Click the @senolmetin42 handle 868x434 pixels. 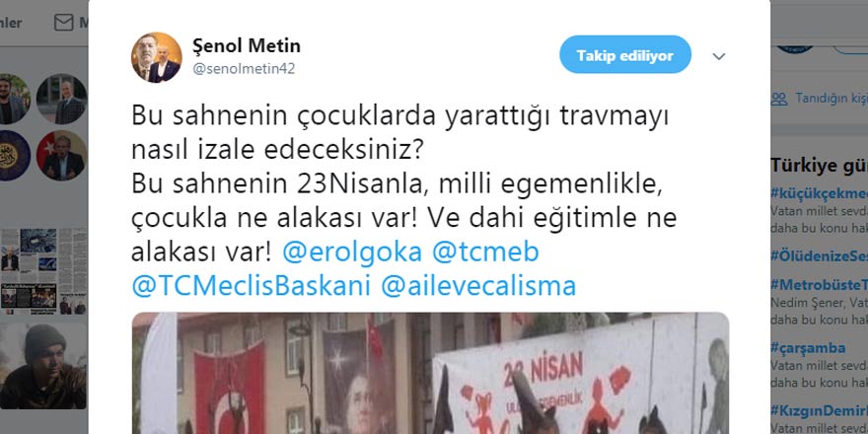(244, 69)
